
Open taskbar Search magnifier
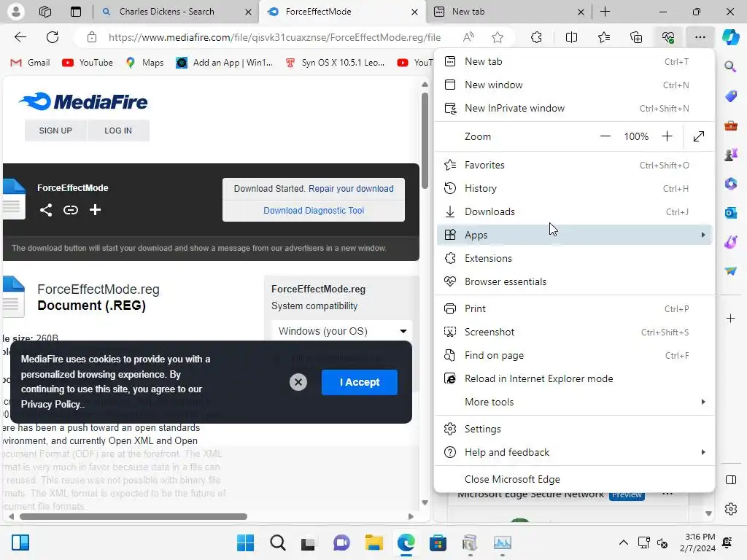(278, 542)
